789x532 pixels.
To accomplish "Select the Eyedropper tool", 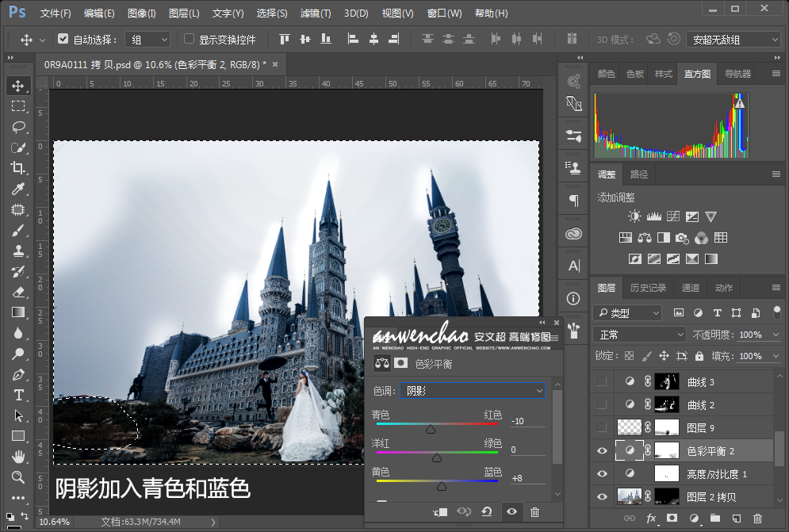I will (x=18, y=189).
